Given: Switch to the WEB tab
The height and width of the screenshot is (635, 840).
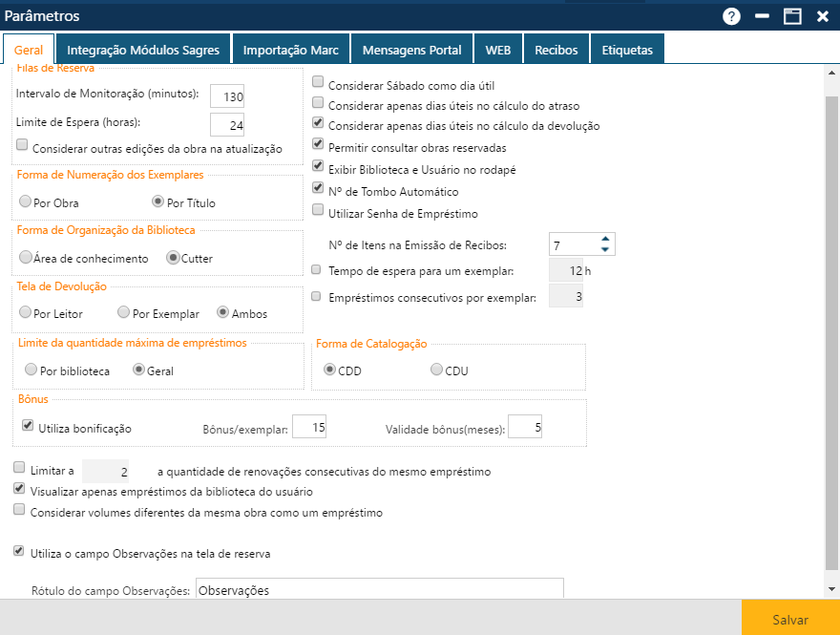Looking at the screenshot, I should point(498,48).
